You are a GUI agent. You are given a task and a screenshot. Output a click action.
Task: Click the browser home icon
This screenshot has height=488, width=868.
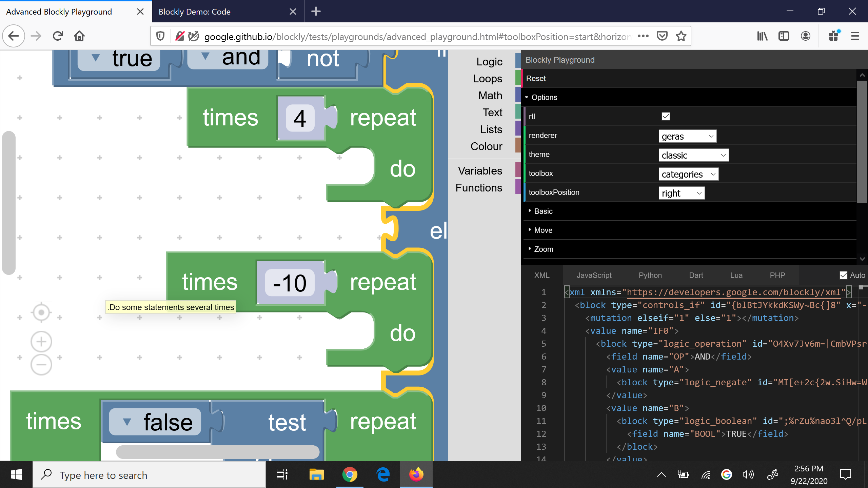(79, 36)
